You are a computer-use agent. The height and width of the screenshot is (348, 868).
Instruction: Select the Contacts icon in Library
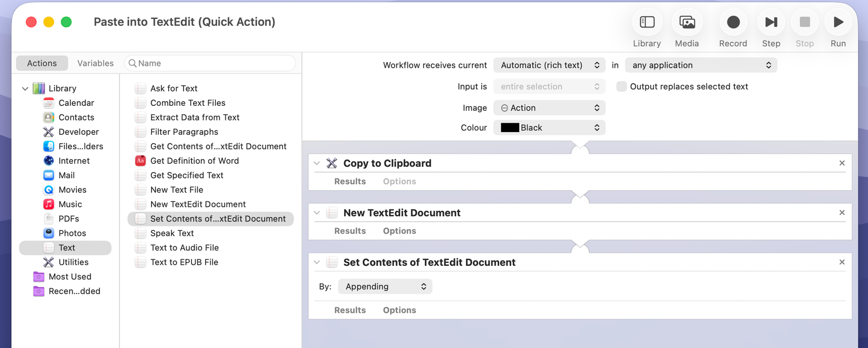click(49, 117)
